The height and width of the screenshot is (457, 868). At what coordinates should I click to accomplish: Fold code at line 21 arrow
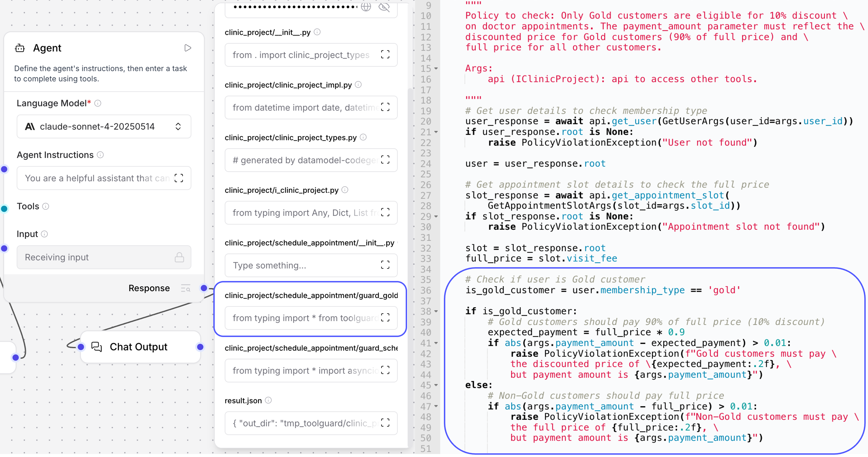pyautogui.click(x=436, y=132)
